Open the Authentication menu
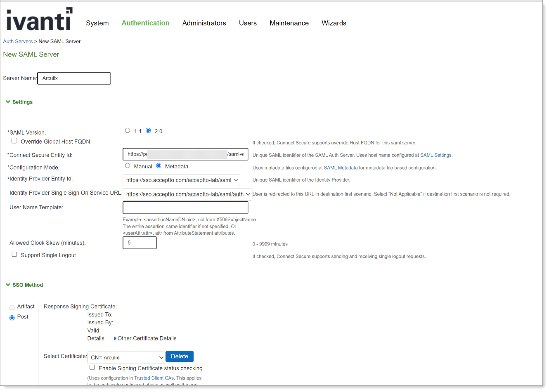 click(x=145, y=23)
